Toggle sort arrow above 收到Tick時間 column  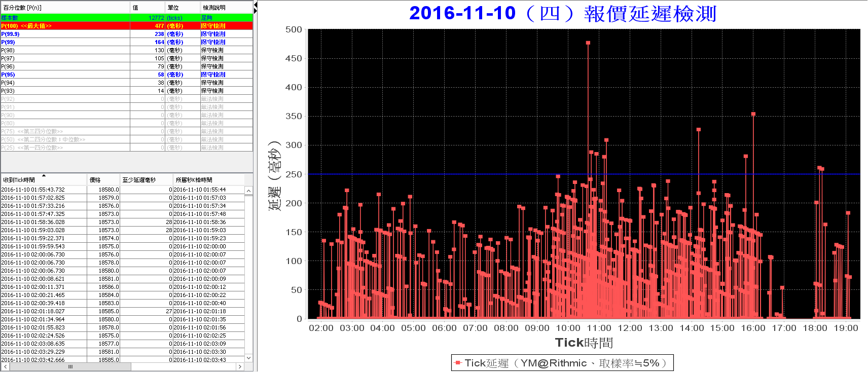(x=44, y=175)
